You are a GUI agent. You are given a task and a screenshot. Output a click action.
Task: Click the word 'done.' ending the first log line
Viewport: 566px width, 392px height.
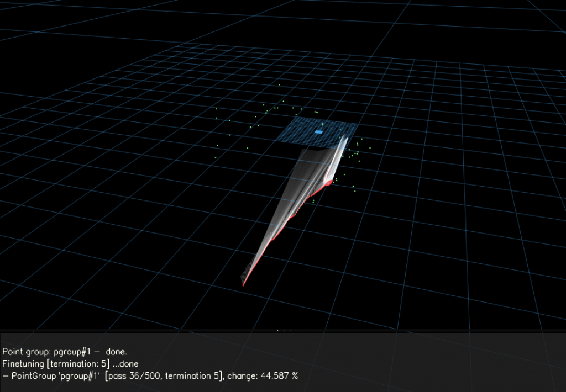[116, 351]
